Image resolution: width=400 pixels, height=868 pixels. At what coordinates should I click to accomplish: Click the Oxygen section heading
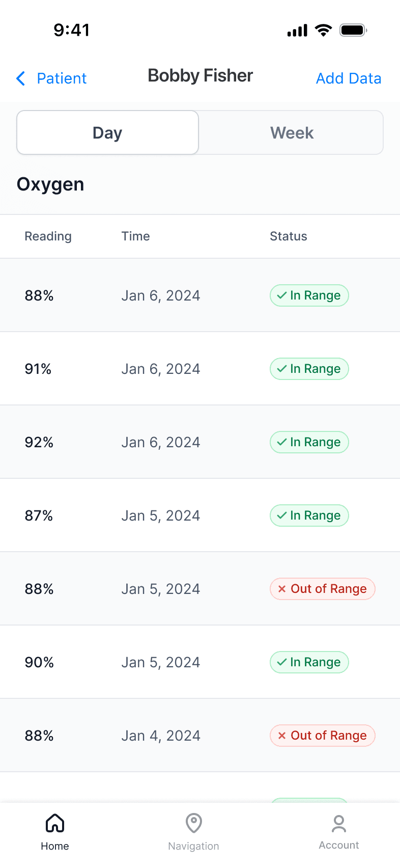click(50, 184)
